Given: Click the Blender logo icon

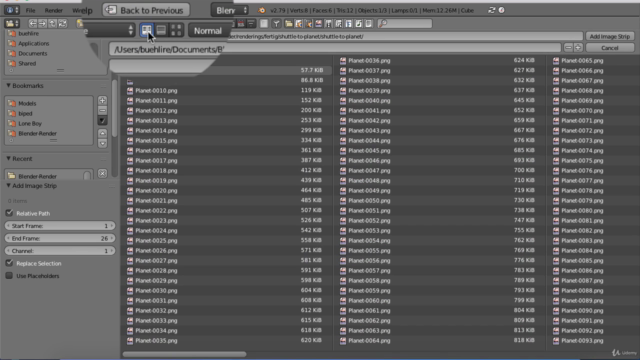Looking at the screenshot, I should [262, 10].
